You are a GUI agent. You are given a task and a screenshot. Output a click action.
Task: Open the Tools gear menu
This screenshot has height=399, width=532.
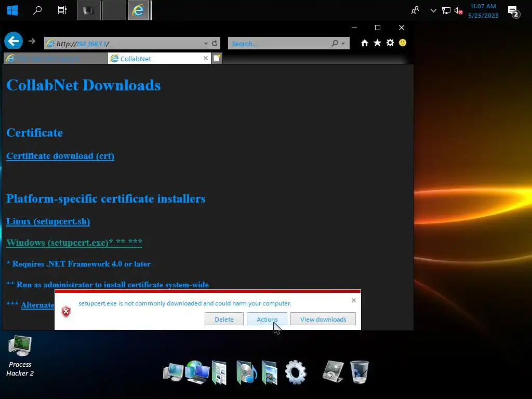point(390,43)
